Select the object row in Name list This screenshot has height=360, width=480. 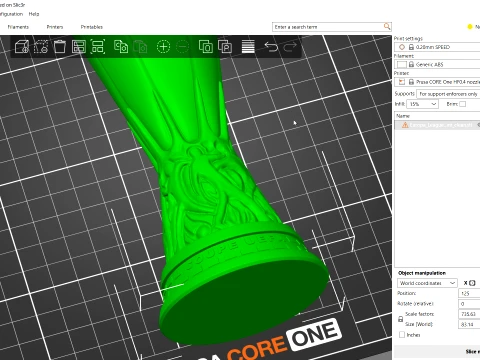coord(437,125)
